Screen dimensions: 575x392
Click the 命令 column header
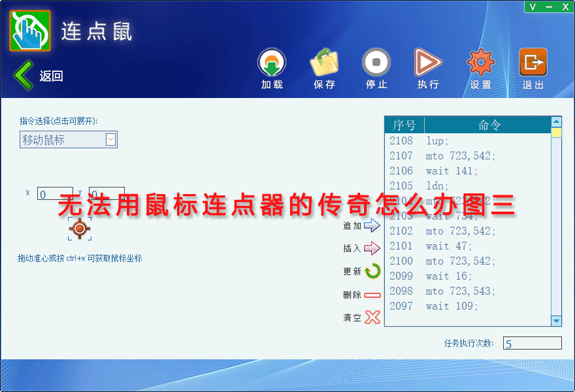pyautogui.click(x=487, y=125)
